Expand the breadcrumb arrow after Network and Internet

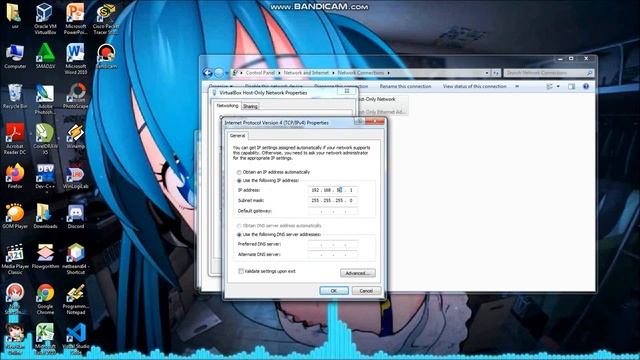coord(333,73)
